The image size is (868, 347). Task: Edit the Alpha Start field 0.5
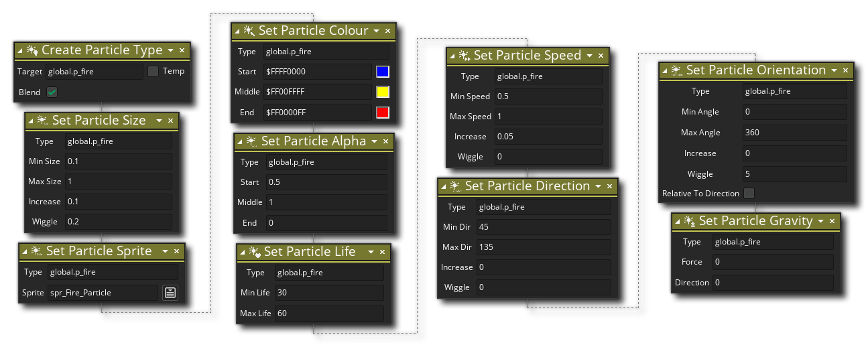[326, 182]
